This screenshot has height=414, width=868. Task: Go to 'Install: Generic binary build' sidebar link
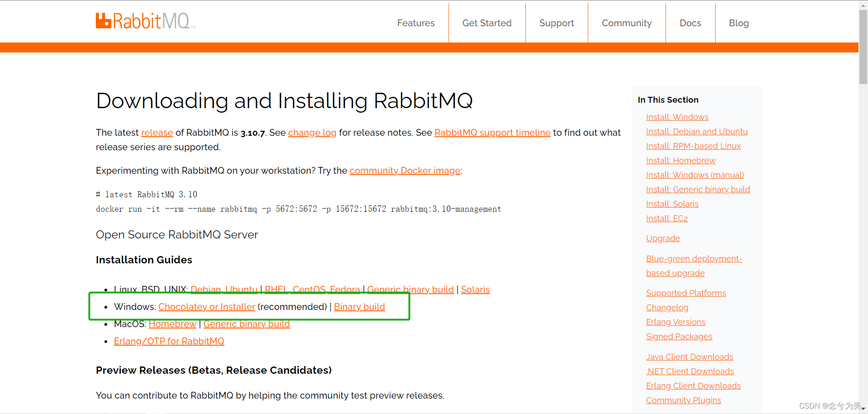[698, 190]
